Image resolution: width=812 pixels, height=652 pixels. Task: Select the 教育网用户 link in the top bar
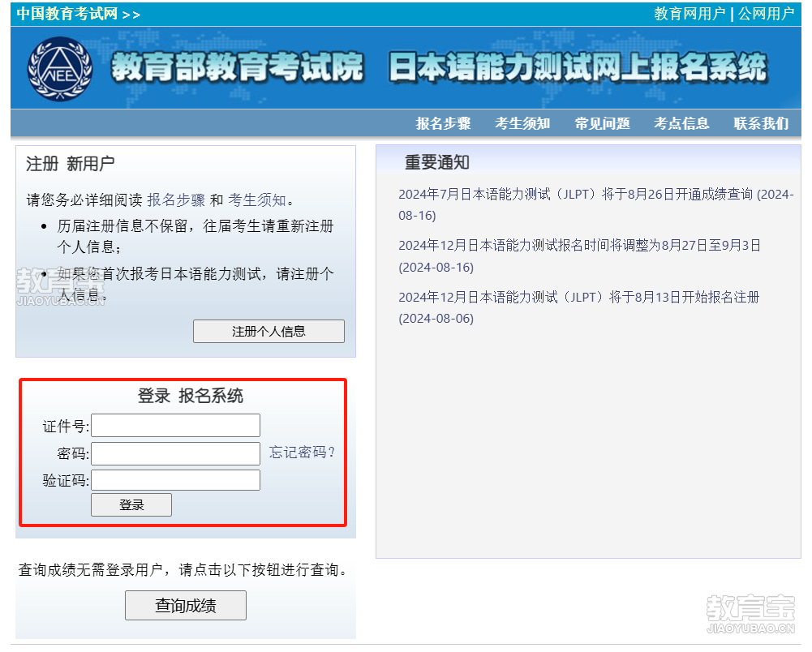coord(690,14)
